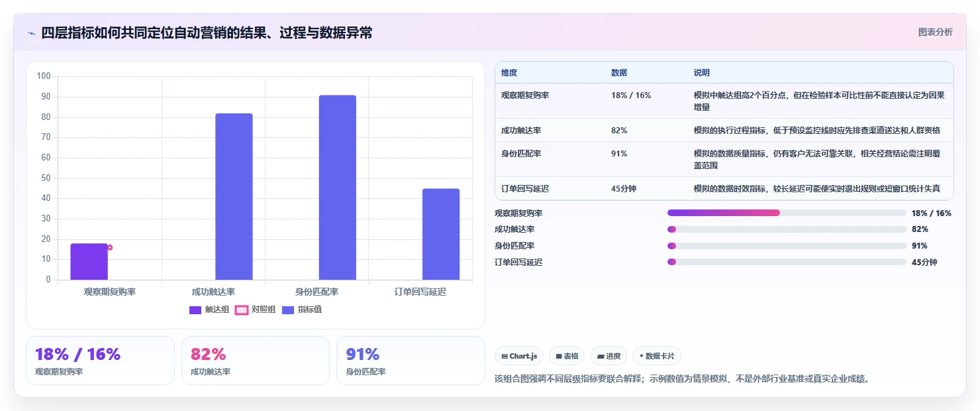Click the footnote starting with 该组合图强调
This screenshot has height=411, width=980.
[681, 379]
